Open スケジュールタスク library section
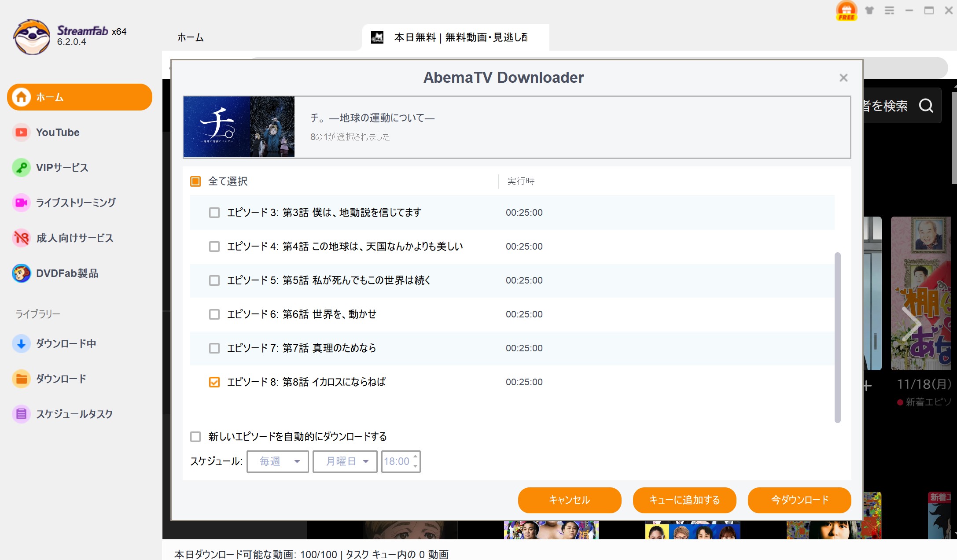Viewport: 957px width, 560px height. pos(74,414)
